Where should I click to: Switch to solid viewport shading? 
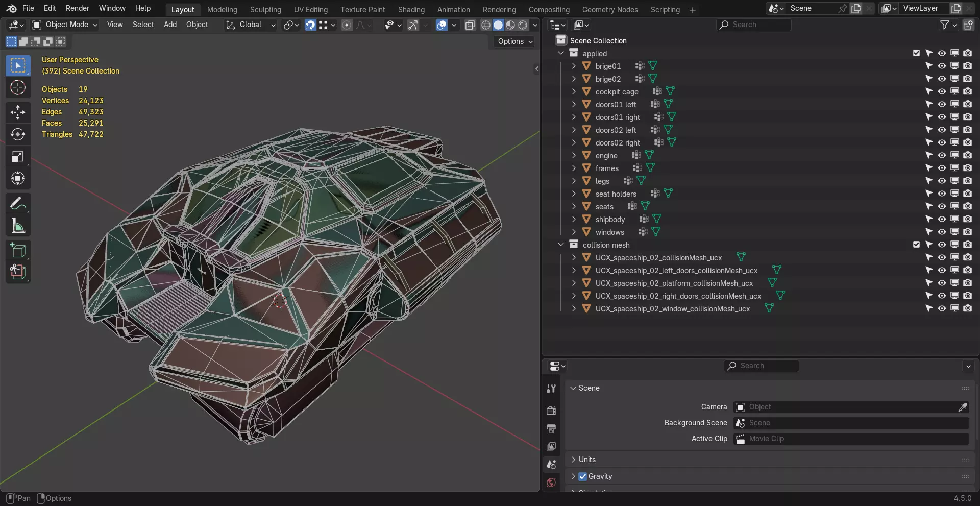click(498, 25)
